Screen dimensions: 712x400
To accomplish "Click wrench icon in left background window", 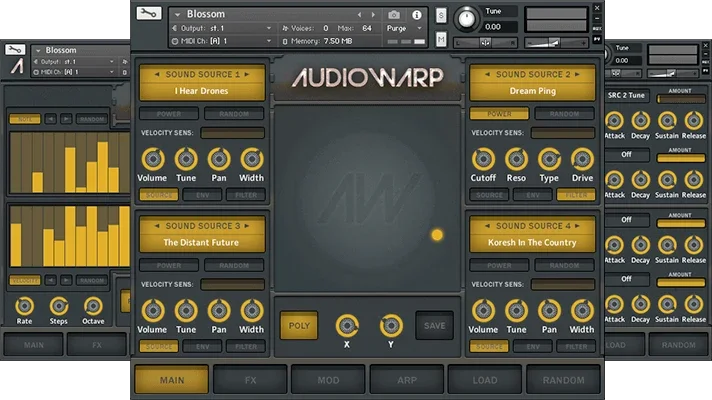I will [x=15, y=49].
